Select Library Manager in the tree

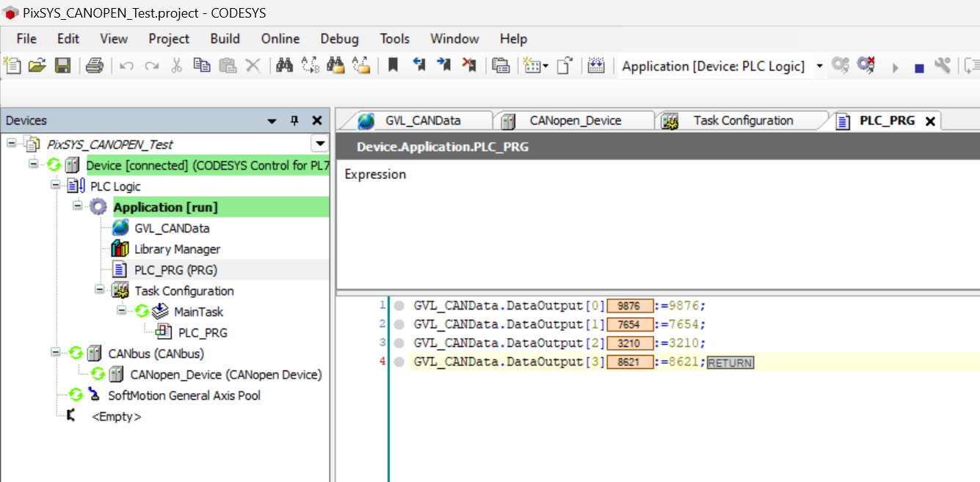pos(177,249)
